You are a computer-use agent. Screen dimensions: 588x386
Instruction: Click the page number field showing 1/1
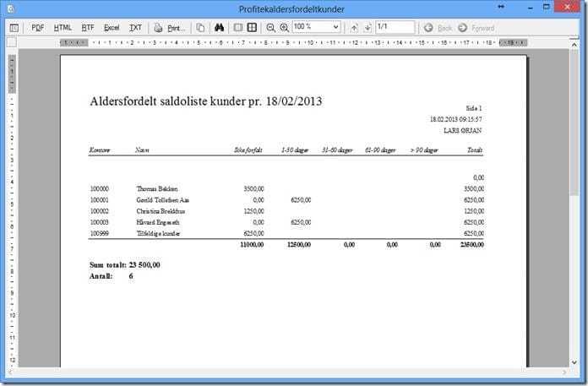click(x=394, y=28)
